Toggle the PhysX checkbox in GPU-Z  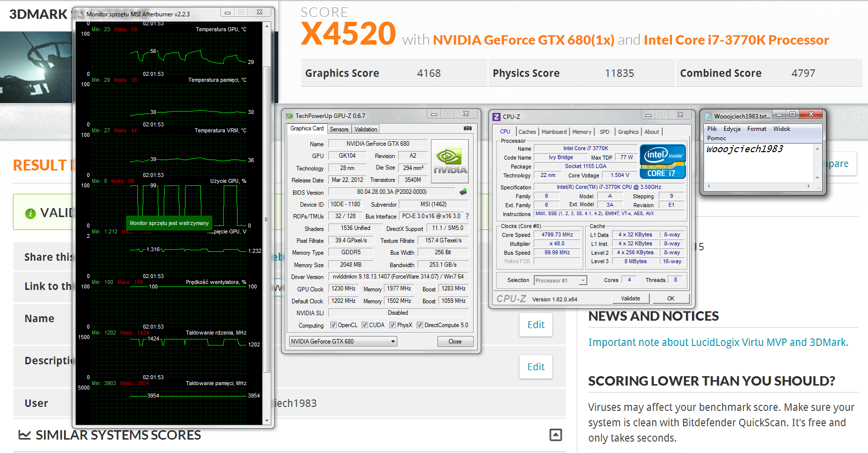click(393, 325)
